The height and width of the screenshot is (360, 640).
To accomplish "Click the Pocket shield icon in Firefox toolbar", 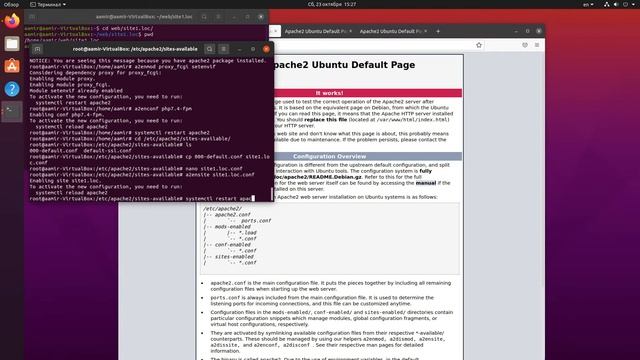I will click(x=525, y=45).
